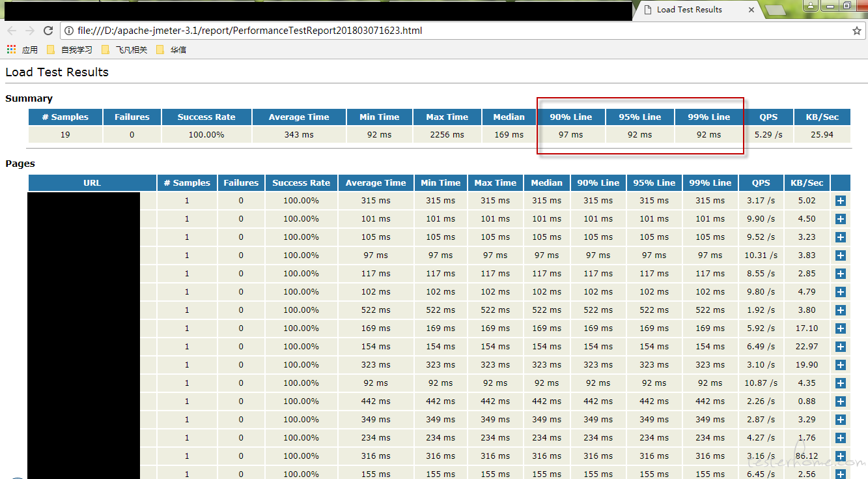
Task: Open a new browser tab
Action: pos(776,10)
